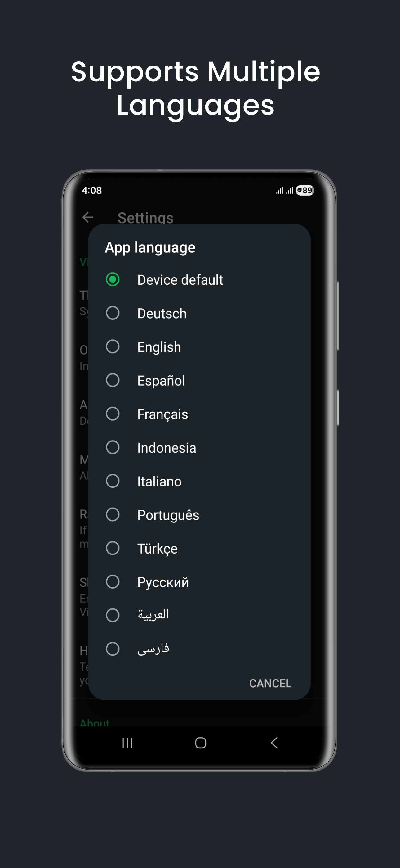
Task: Tap the back arrow beside Settings
Action: (88, 217)
